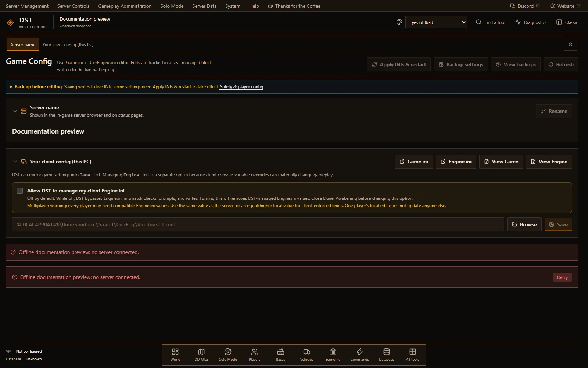Open Database tool in dock
This screenshot has height=368, width=588.
(387, 355)
